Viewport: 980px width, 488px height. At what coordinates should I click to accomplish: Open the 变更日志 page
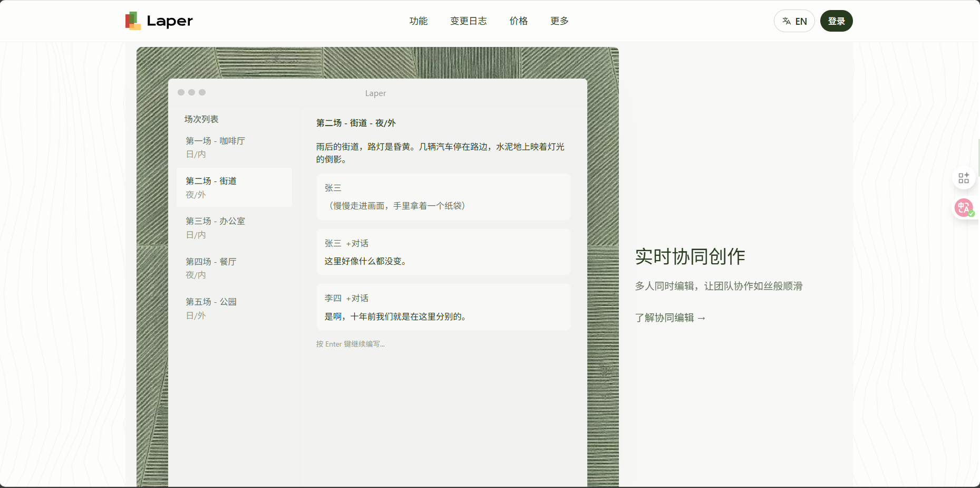(468, 21)
